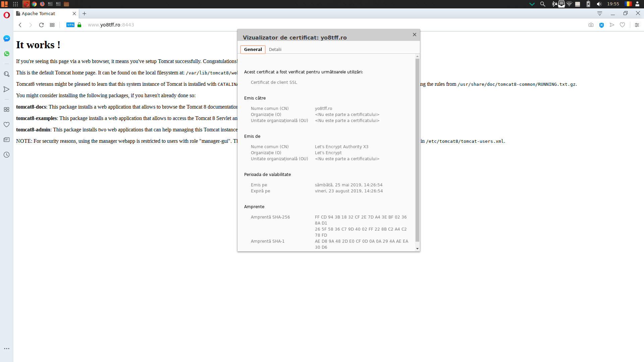
Task: Click the "yo8tff.ro" common name value
Action: click(323, 109)
